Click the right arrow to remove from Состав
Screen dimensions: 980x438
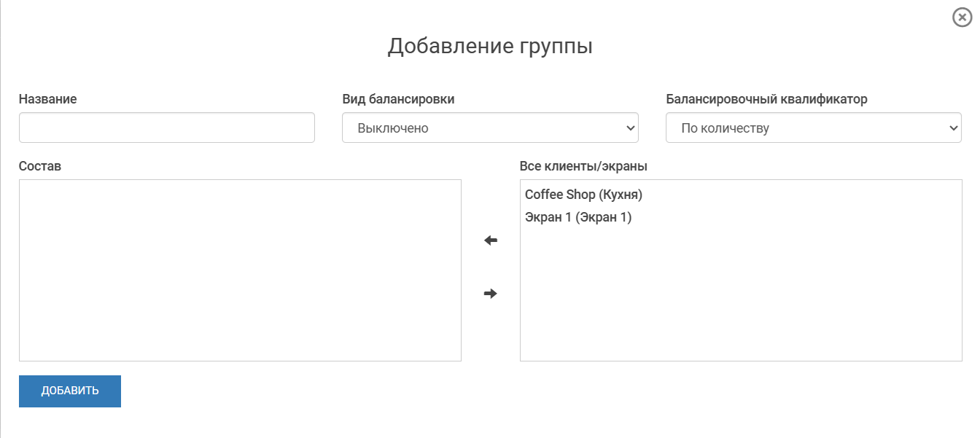coord(491,294)
